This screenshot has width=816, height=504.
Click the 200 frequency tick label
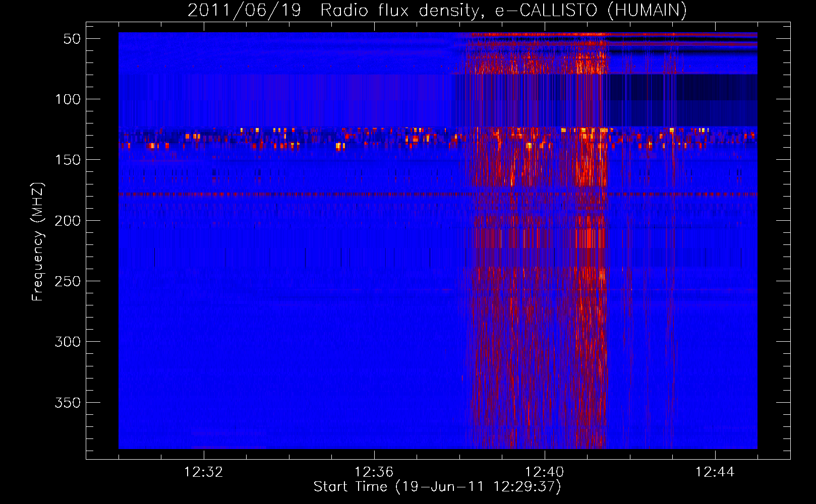tap(68, 221)
